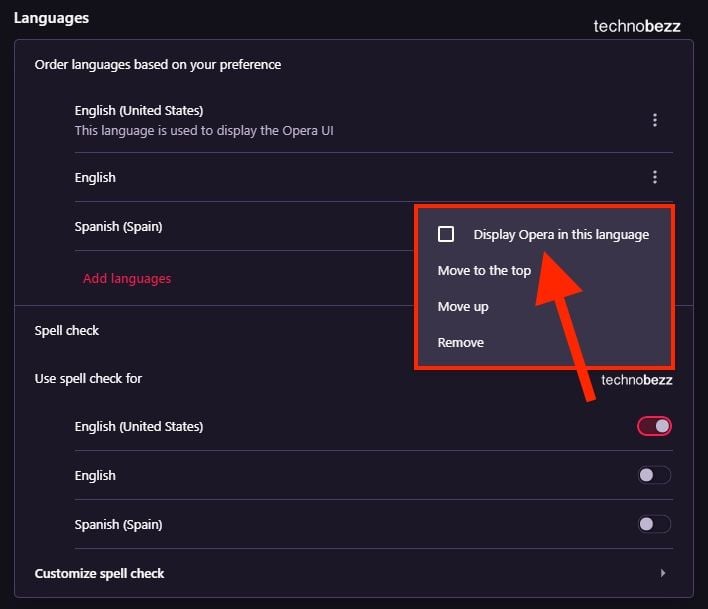Open three-dot menu for English language
The height and width of the screenshot is (609, 708).
pos(655,177)
